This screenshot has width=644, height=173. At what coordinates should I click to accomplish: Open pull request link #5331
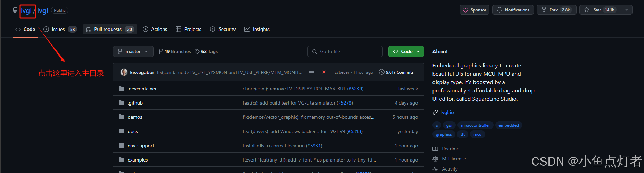[x=314, y=146]
